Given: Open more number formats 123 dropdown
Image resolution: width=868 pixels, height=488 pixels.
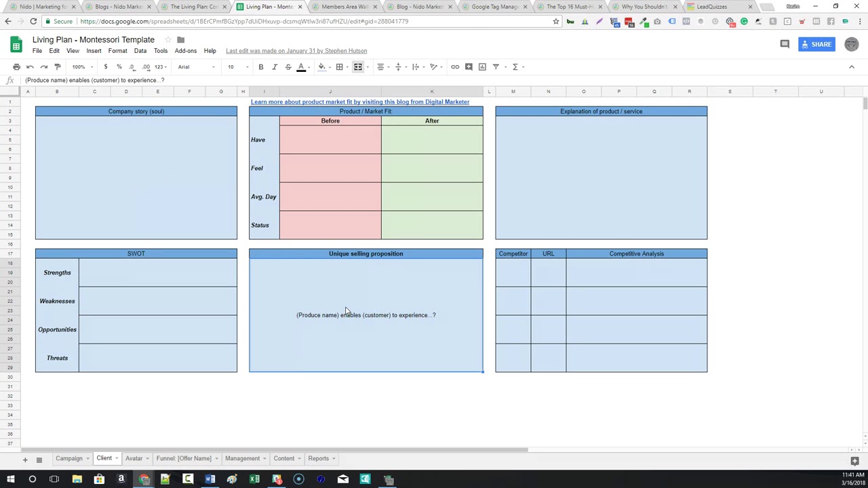Looking at the screenshot, I should pyautogui.click(x=160, y=66).
